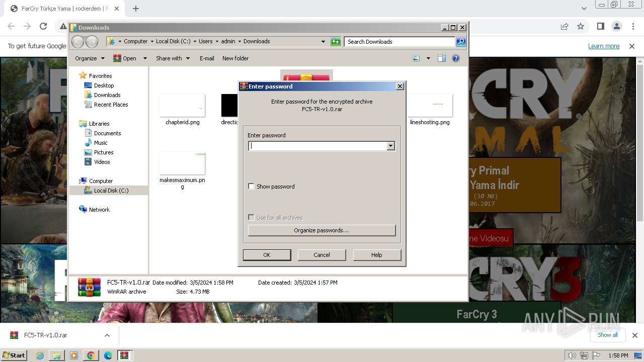Bookmark this page with the star icon
This screenshot has width=644, height=362.
(581, 27)
